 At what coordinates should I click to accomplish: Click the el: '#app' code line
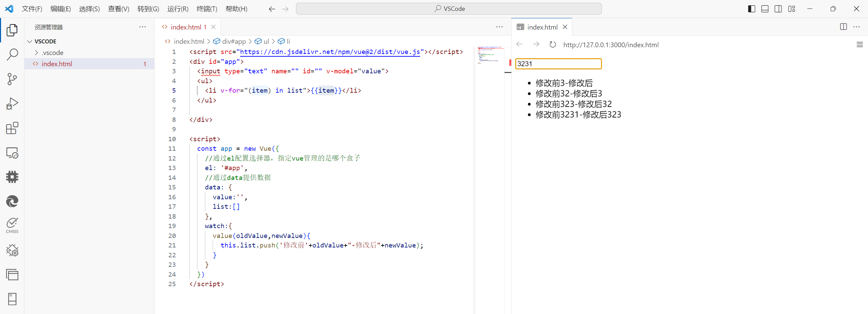[x=226, y=168]
